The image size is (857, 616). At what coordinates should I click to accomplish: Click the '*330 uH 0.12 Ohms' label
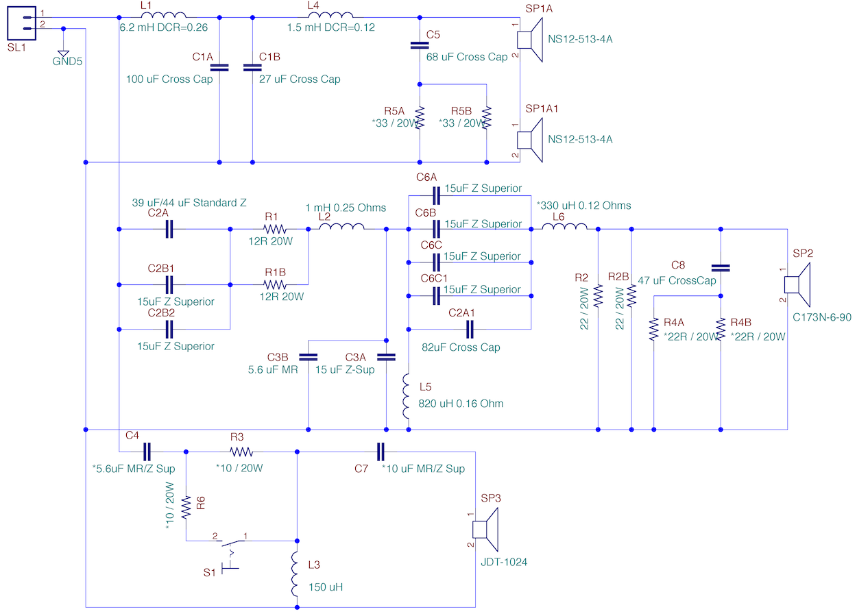point(583,206)
